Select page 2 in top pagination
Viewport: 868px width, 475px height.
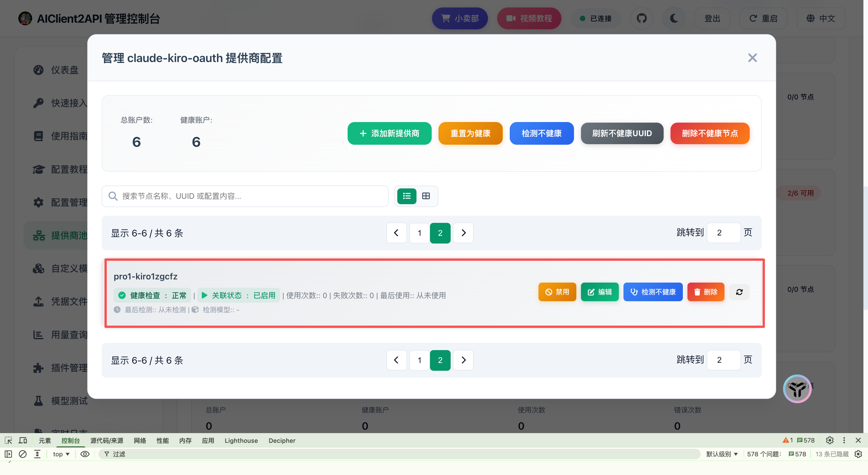tap(440, 233)
